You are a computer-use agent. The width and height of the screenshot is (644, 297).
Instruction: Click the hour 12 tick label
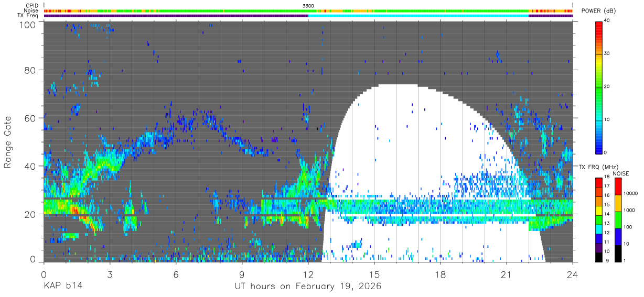tap(308, 274)
